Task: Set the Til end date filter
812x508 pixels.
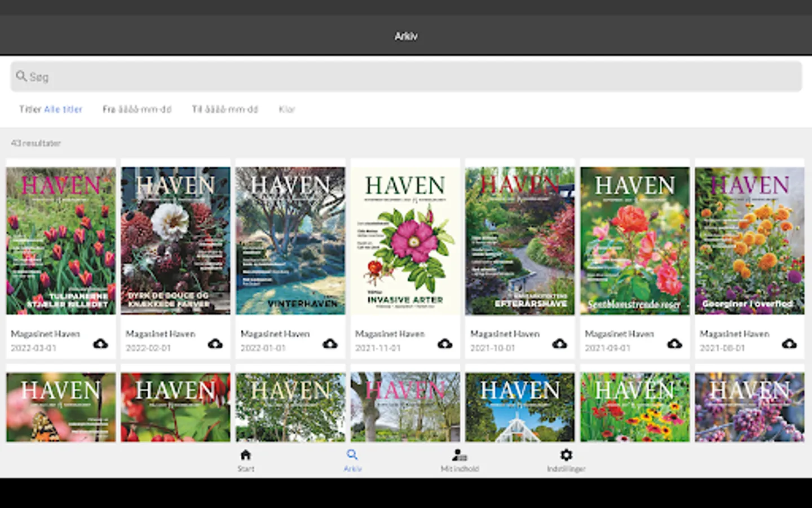Action: tap(225, 109)
